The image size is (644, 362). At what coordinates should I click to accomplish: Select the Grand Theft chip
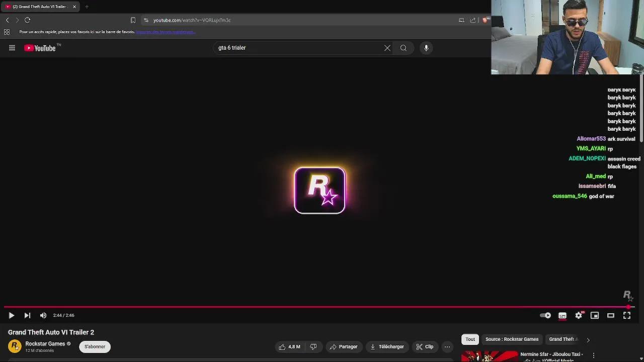563,339
